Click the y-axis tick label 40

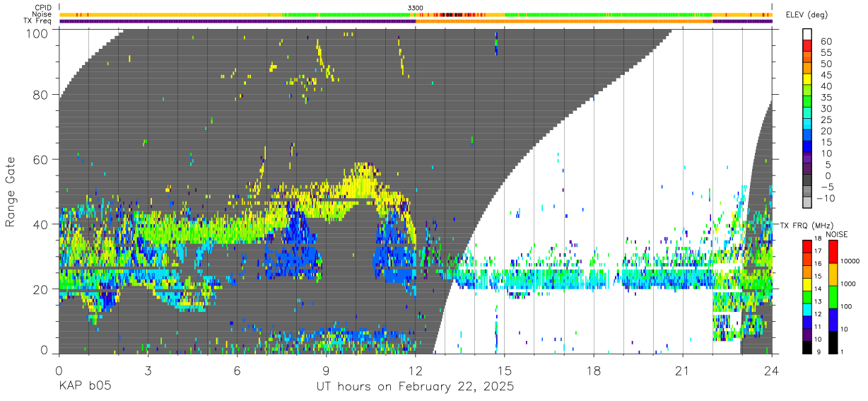point(41,224)
